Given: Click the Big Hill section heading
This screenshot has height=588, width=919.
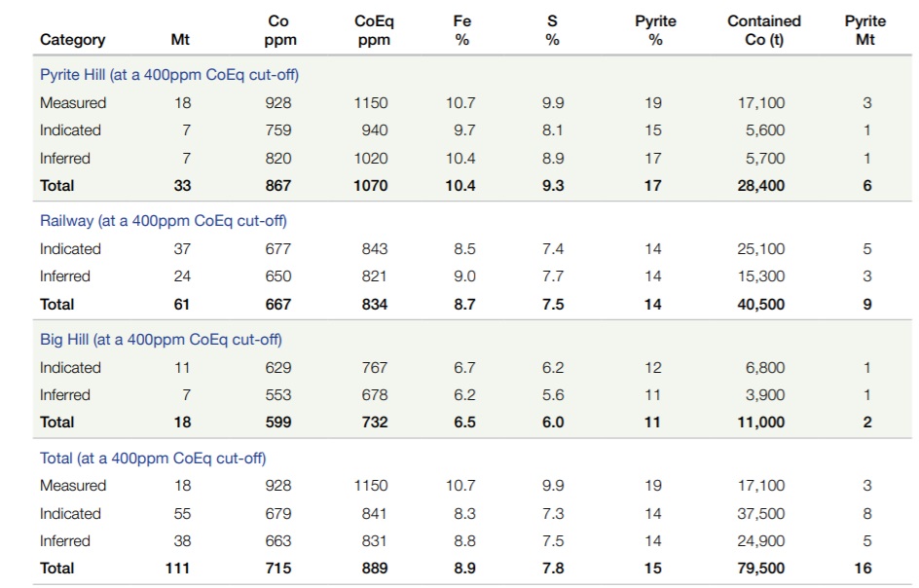Looking at the screenshot, I should click(162, 340).
